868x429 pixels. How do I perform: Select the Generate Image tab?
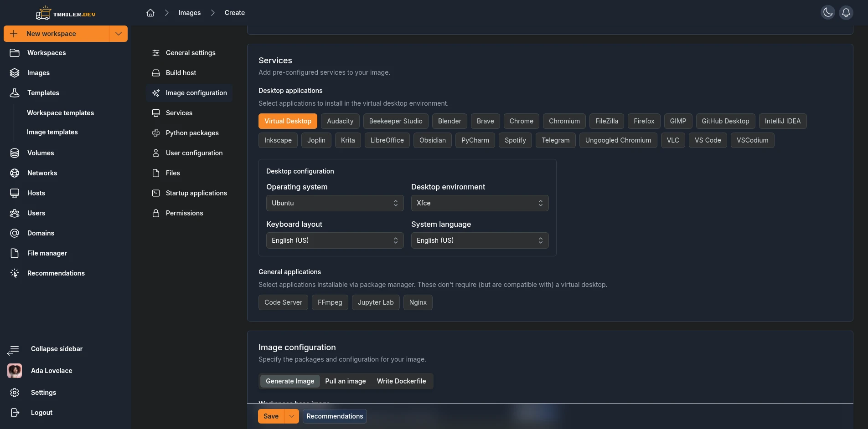[290, 381]
